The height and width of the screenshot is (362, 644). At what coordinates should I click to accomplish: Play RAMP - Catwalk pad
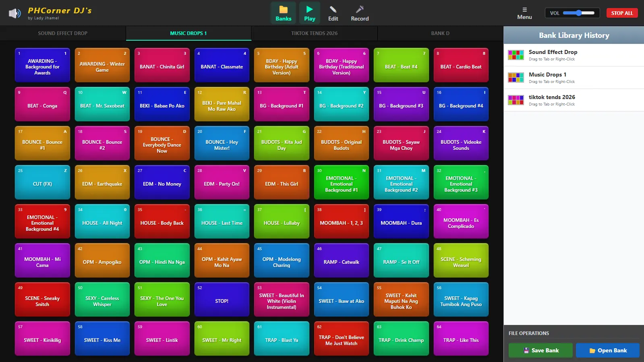coord(342,260)
